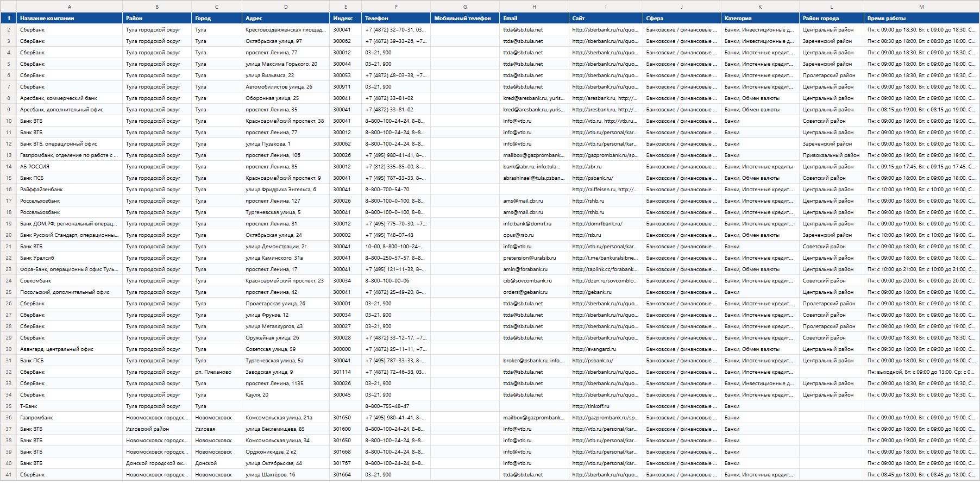Click the "рп. Плеханово" city cell

[217, 372]
